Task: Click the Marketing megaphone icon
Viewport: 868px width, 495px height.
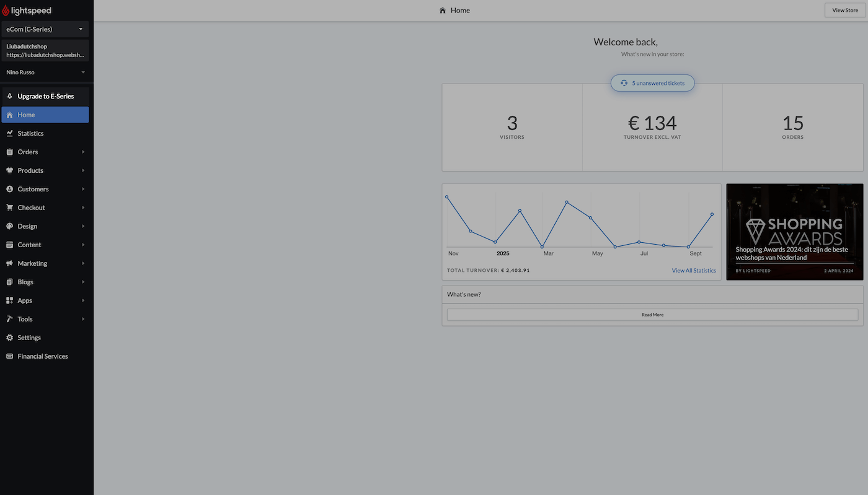Action: coord(9,263)
